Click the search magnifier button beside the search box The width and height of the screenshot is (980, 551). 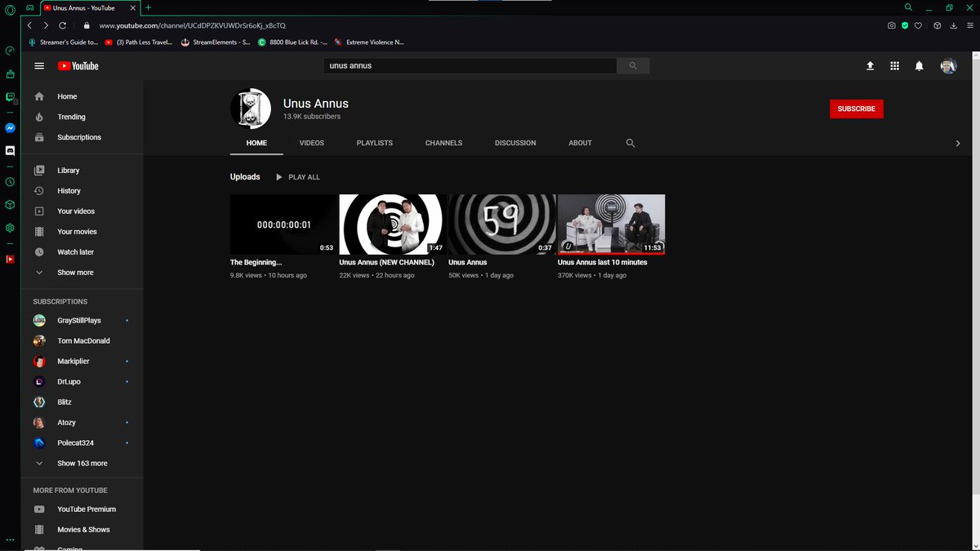click(x=633, y=66)
